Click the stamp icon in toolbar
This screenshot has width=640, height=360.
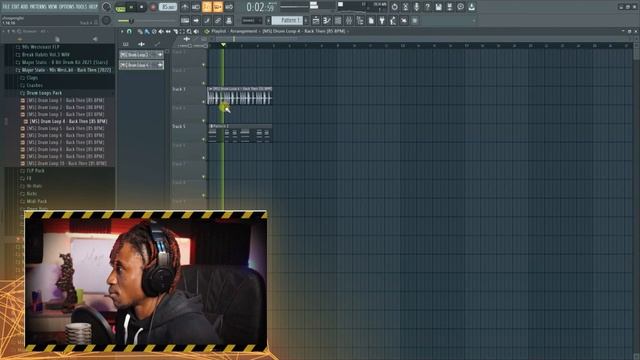(229, 20)
